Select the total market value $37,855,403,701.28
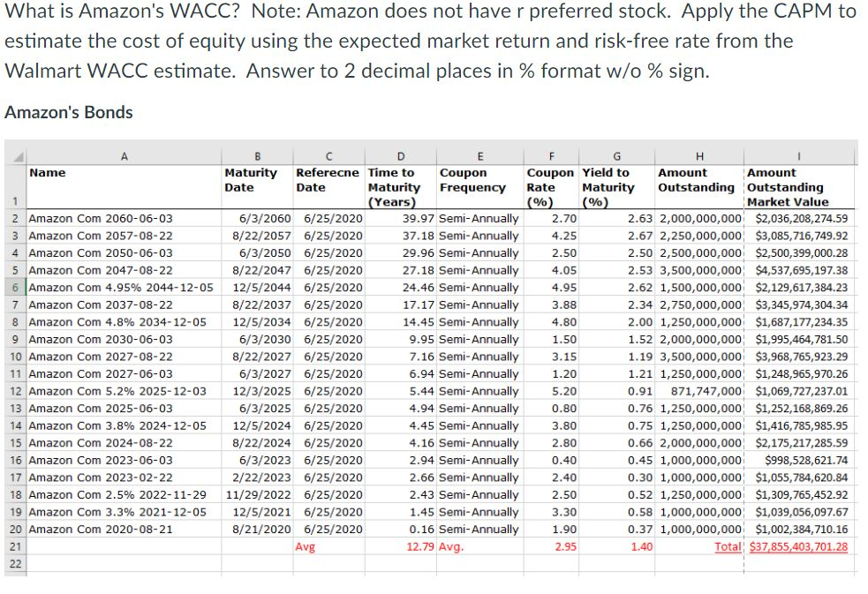Screen dimensions: 868x594 pos(797,545)
